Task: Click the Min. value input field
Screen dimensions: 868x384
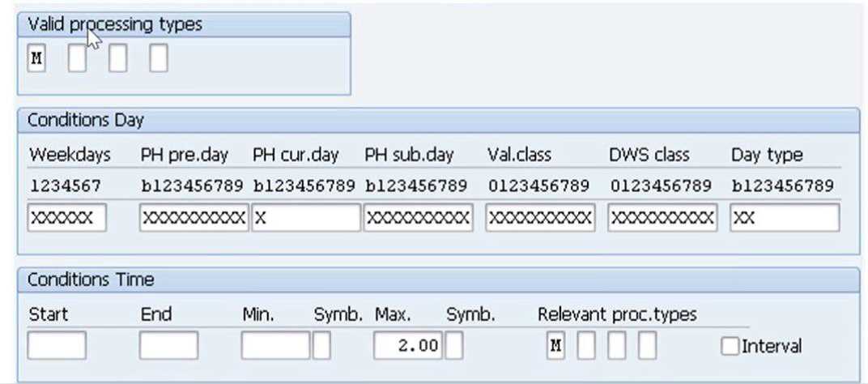Action: (275, 346)
